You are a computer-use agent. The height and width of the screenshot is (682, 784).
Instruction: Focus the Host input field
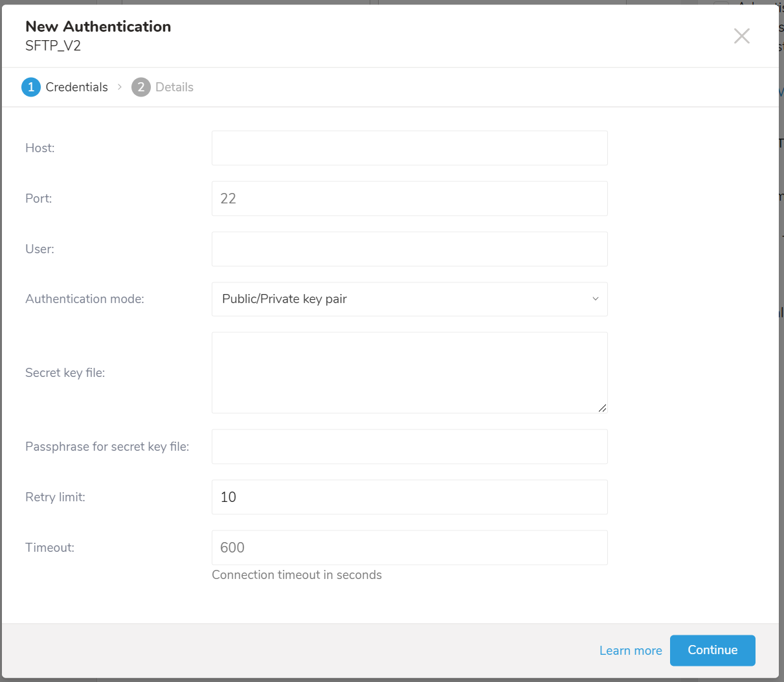pyautogui.click(x=409, y=148)
